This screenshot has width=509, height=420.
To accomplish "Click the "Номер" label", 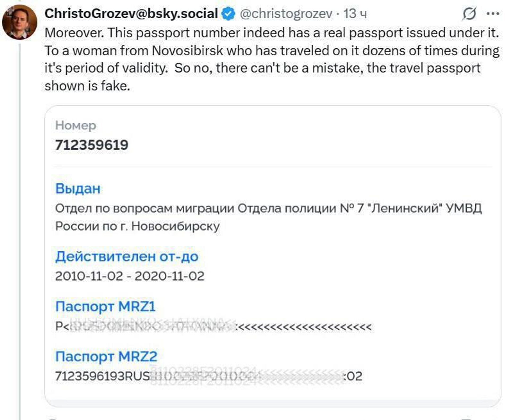I will [76, 125].
